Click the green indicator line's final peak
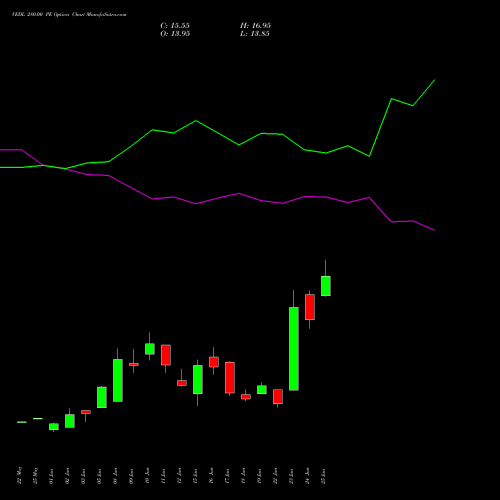Viewport: 500px width, 500px height. (434, 80)
